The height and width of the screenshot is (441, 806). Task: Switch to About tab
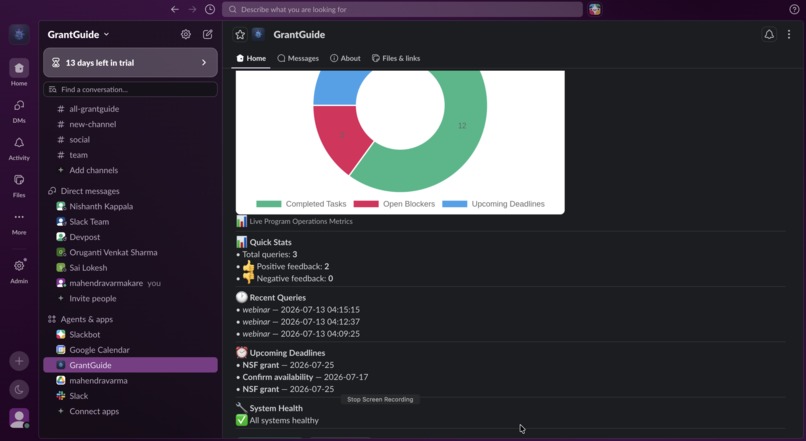345,58
